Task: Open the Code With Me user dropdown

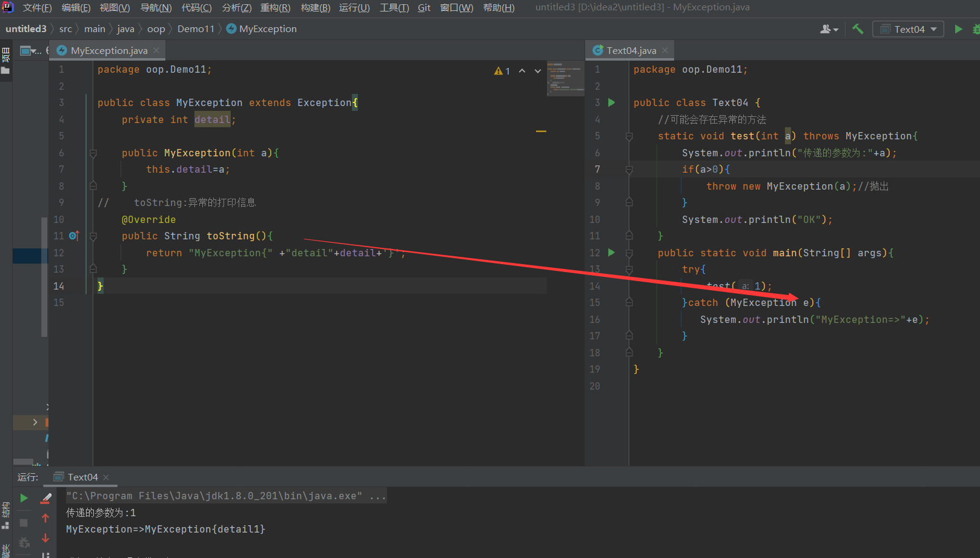Action: coord(829,29)
